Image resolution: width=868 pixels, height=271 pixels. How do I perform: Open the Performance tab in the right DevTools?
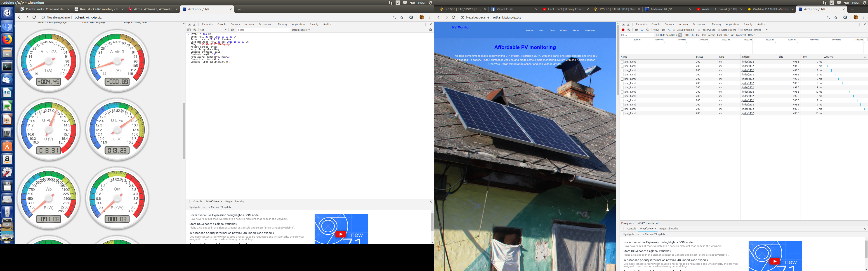[x=700, y=24]
